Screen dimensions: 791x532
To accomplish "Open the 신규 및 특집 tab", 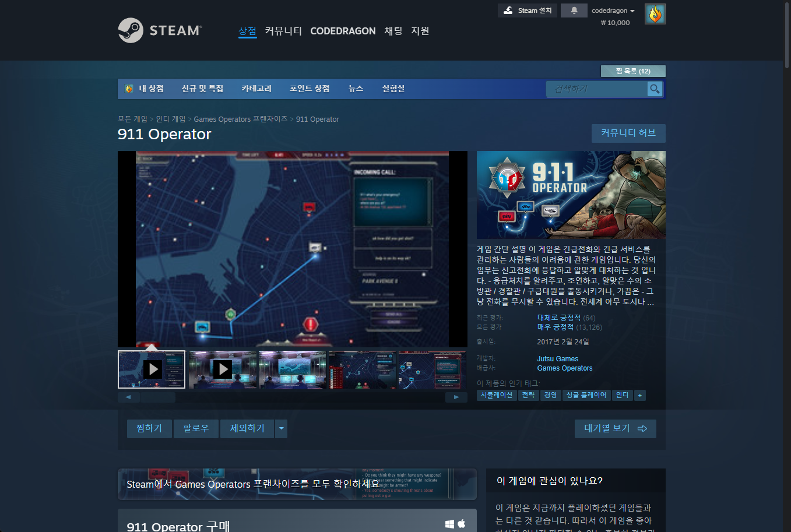I will 202,89.
